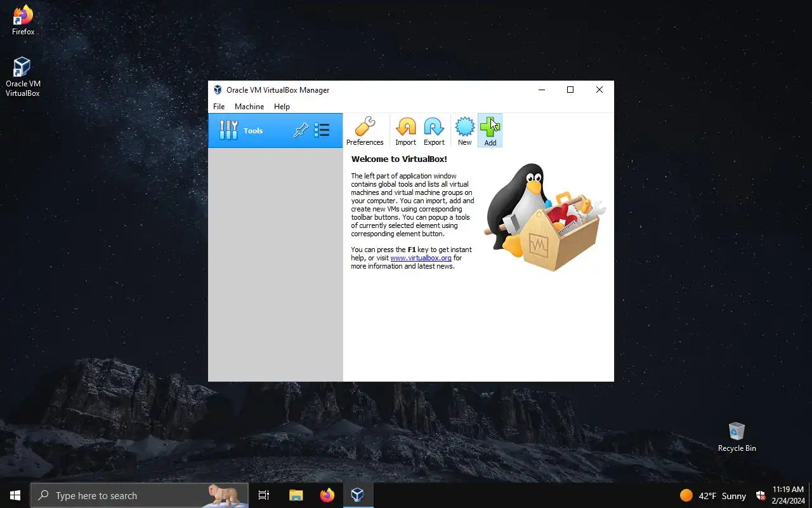812x508 pixels.
Task: Click the security alert tray icon
Action: pos(761,495)
